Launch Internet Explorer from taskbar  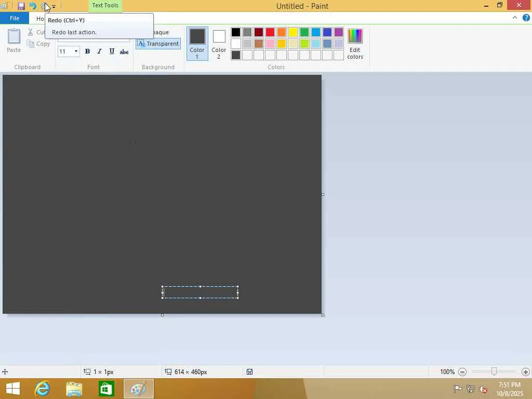[x=43, y=389]
